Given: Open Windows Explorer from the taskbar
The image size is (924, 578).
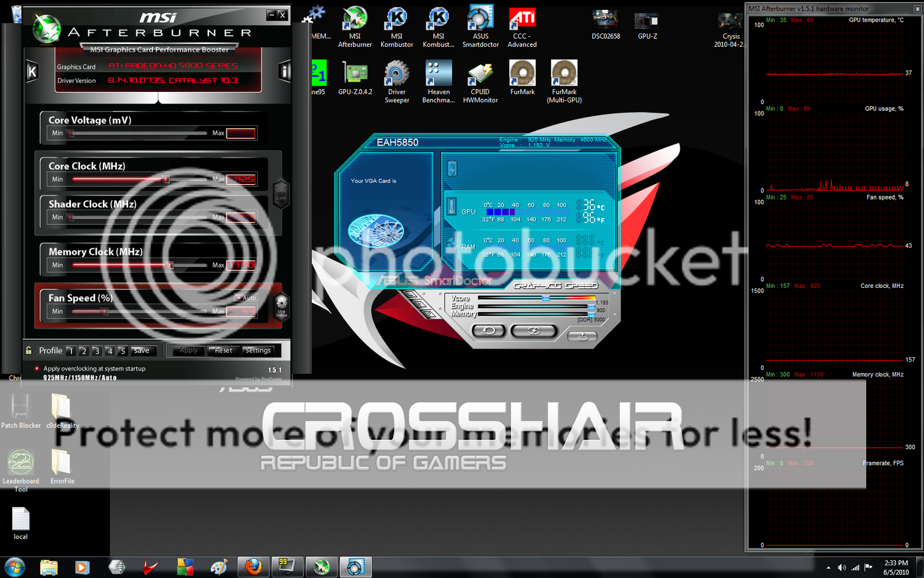Looking at the screenshot, I should click(x=49, y=567).
